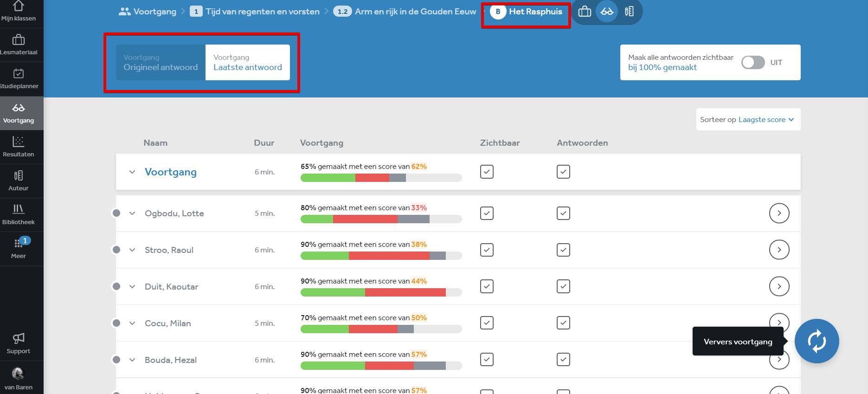Switch to Voortgang Laatste antwoord tab

coord(248,62)
